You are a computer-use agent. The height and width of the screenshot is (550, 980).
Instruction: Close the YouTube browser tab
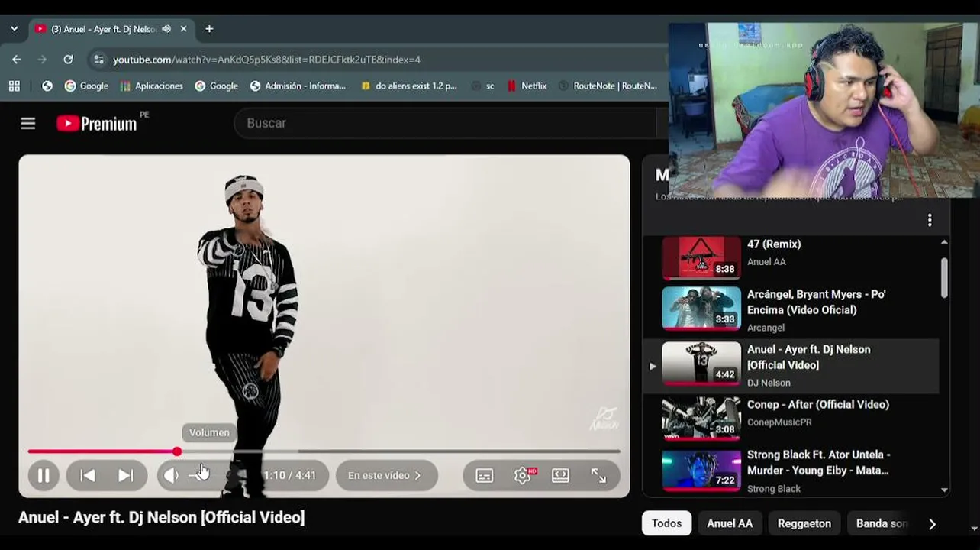[x=183, y=29]
